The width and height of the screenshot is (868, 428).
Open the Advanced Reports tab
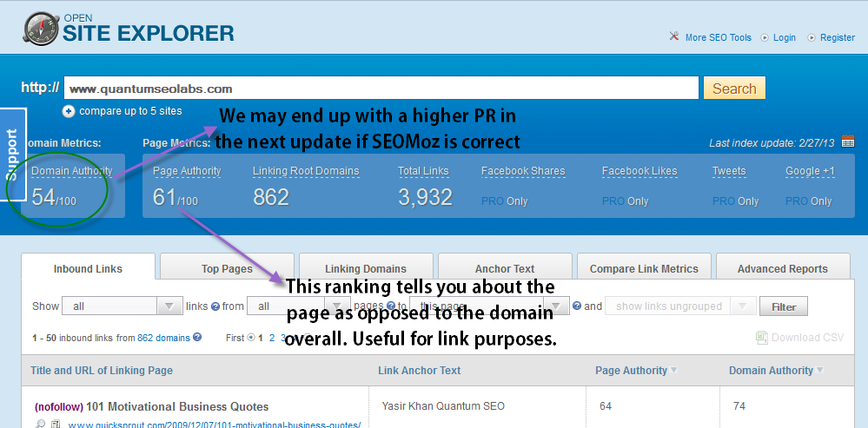[782, 268]
